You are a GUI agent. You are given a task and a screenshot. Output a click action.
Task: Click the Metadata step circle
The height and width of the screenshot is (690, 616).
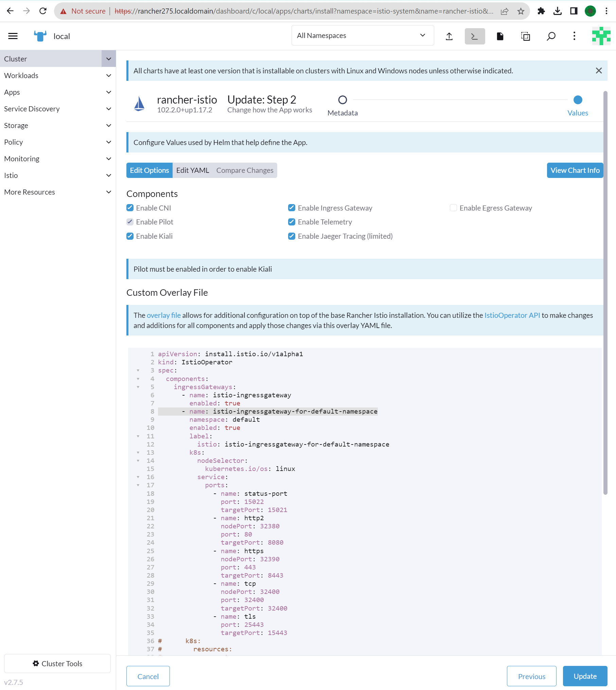coord(342,100)
